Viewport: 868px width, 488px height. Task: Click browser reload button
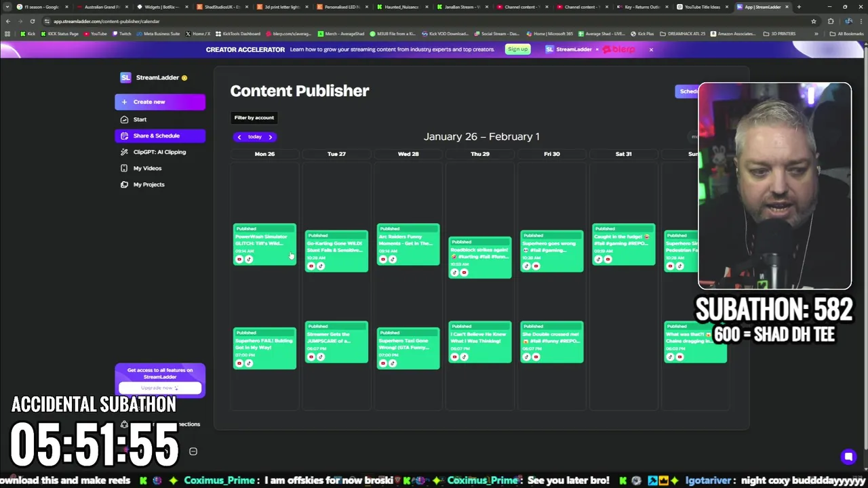click(32, 21)
